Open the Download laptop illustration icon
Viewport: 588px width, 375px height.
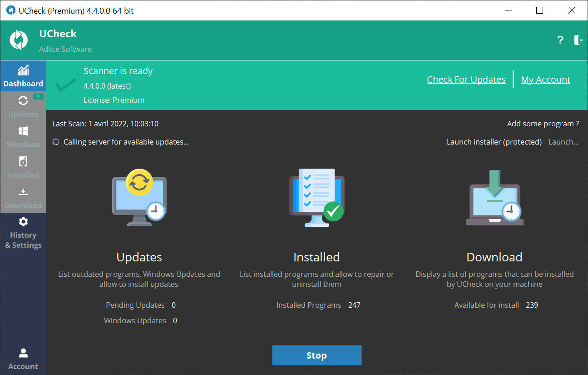tap(494, 198)
